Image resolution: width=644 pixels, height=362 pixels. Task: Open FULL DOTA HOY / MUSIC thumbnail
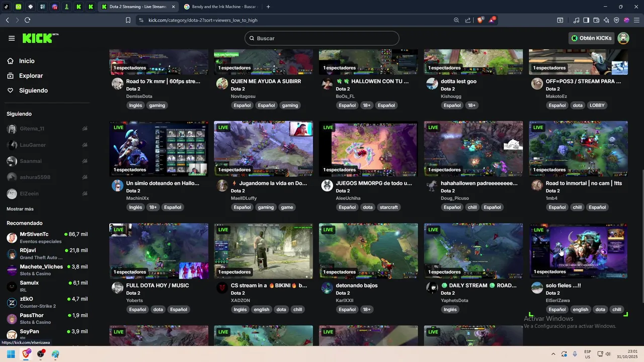pyautogui.click(x=158, y=251)
